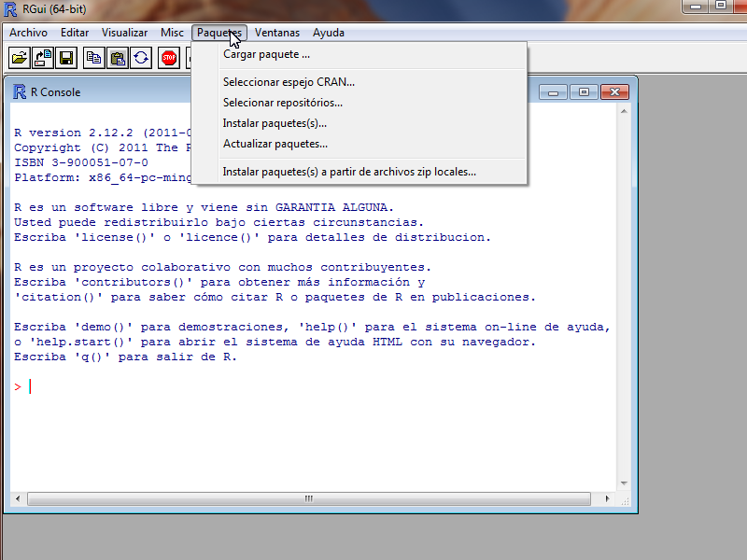Choose Cargar paquete from menu
The height and width of the screenshot is (560, 747).
pyautogui.click(x=359, y=54)
